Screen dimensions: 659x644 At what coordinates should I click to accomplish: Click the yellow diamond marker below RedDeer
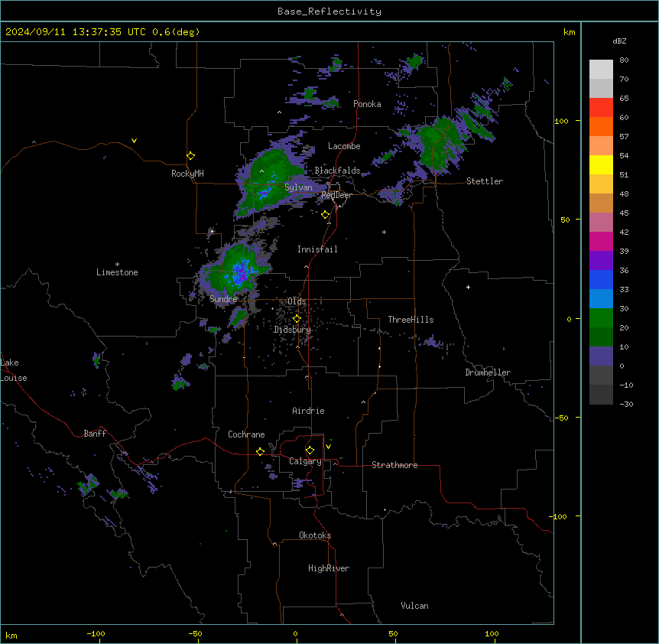[x=326, y=215]
